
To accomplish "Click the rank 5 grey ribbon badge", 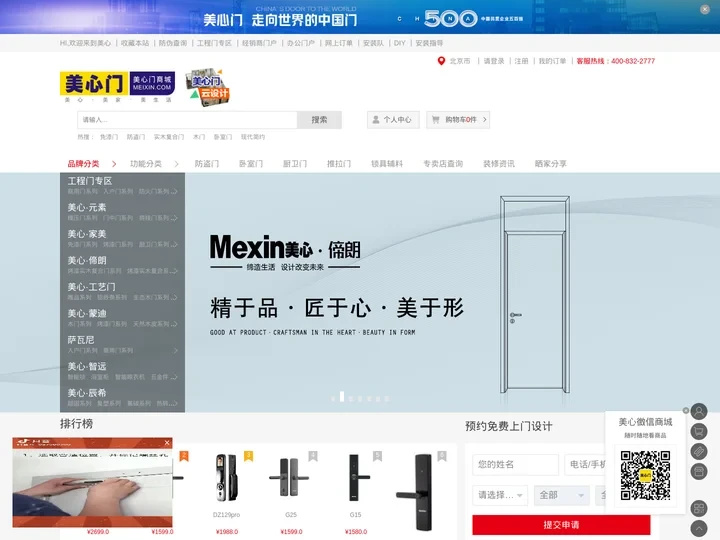I will (377, 456).
